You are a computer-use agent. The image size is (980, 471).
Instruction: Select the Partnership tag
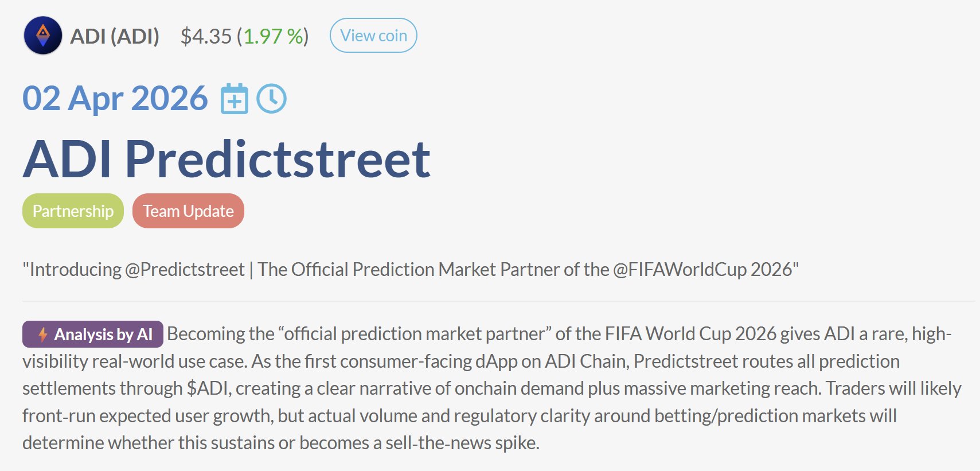73,211
